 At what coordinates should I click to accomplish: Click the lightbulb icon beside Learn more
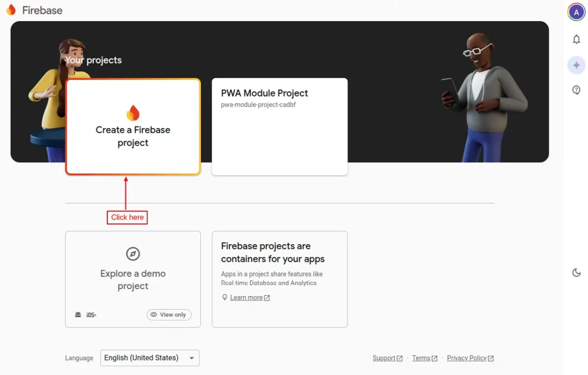click(x=225, y=298)
